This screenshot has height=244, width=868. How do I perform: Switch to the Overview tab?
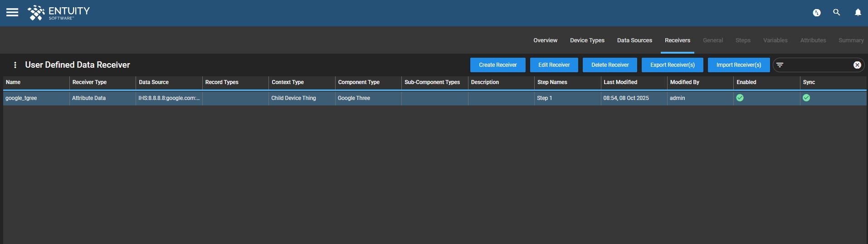click(x=545, y=40)
